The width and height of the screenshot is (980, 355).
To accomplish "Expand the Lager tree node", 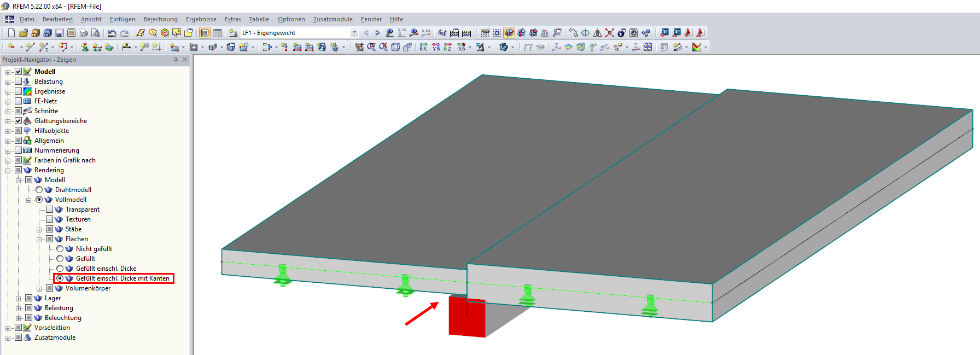I will (x=19, y=299).
